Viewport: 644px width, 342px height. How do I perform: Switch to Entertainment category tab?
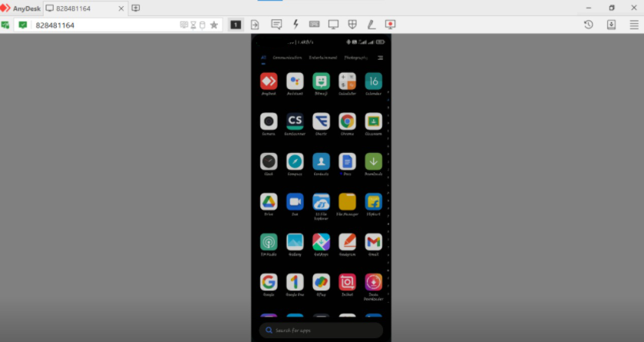click(323, 58)
